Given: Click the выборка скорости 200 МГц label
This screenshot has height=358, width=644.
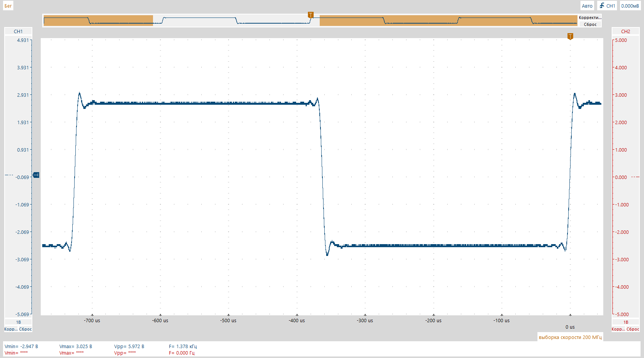Looking at the screenshot, I should click(570, 337).
